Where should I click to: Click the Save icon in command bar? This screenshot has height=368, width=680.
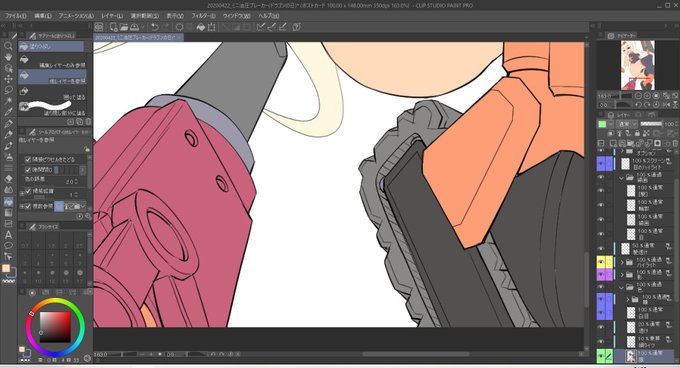pos(134,27)
